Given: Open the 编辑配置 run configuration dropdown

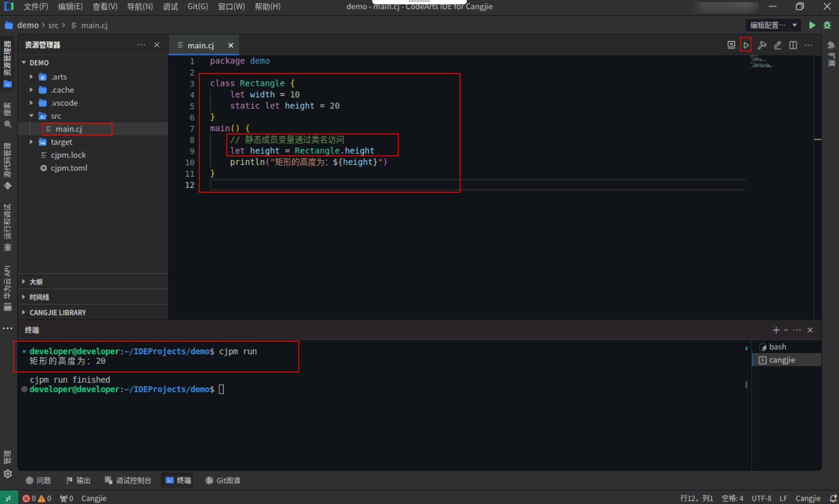Looking at the screenshot, I should [773, 25].
